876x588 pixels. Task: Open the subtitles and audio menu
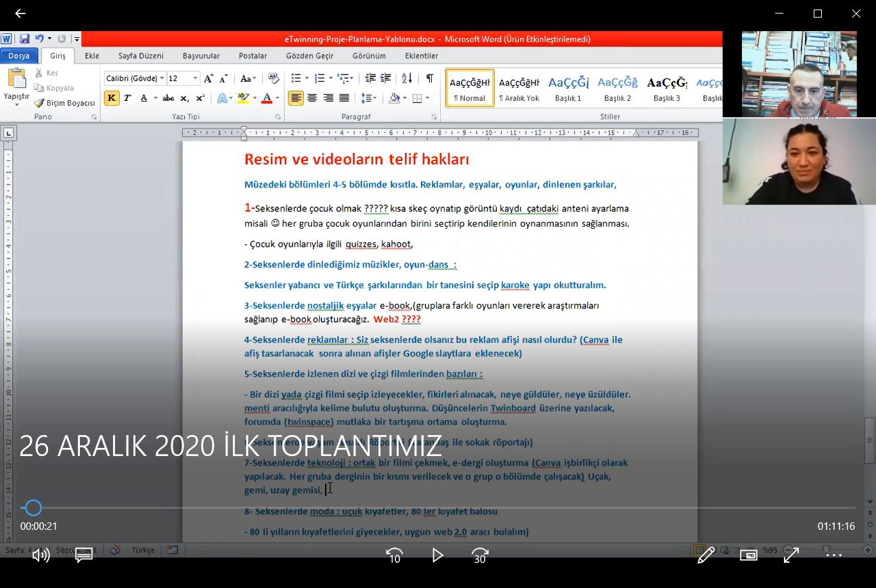84,556
